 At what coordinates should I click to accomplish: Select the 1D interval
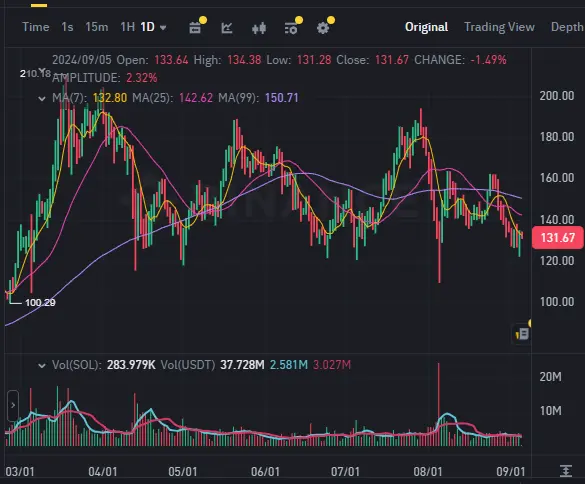click(x=147, y=27)
